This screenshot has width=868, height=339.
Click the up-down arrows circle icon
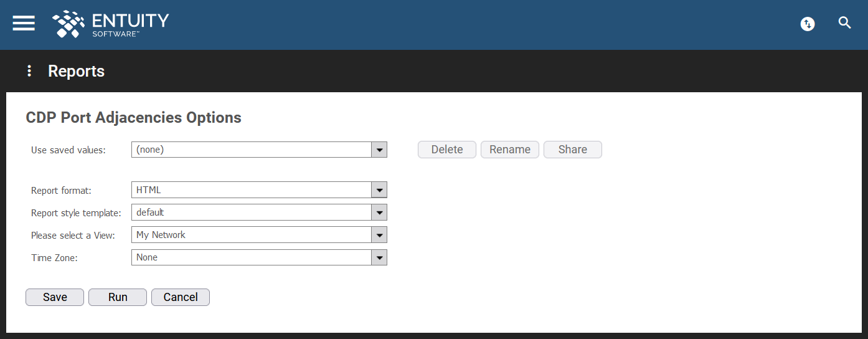808,24
